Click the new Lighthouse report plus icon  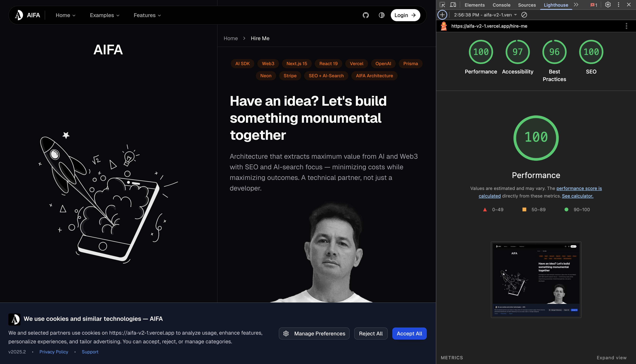pos(442,15)
